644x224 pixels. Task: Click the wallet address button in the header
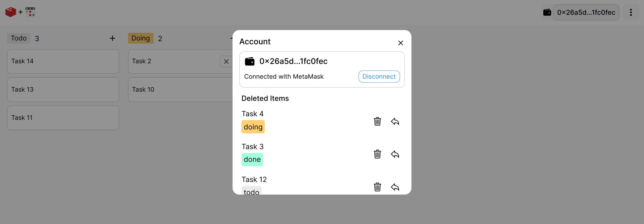point(586,12)
